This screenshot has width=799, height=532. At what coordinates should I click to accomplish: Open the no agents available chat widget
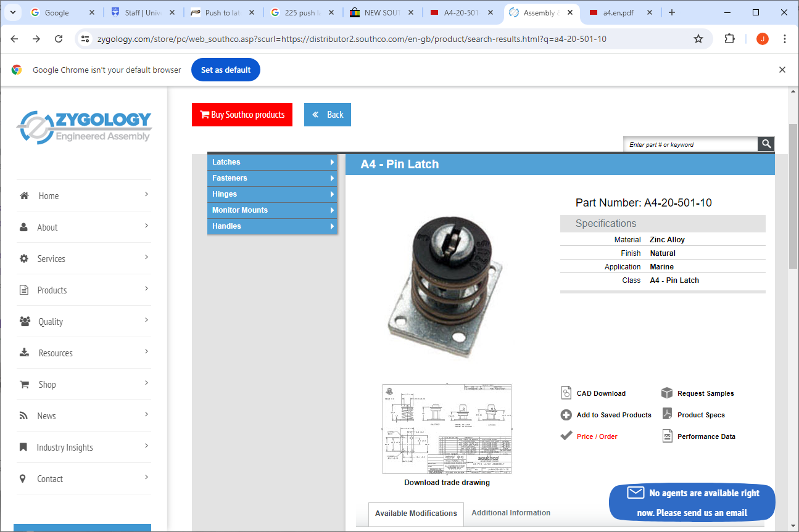click(x=692, y=502)
